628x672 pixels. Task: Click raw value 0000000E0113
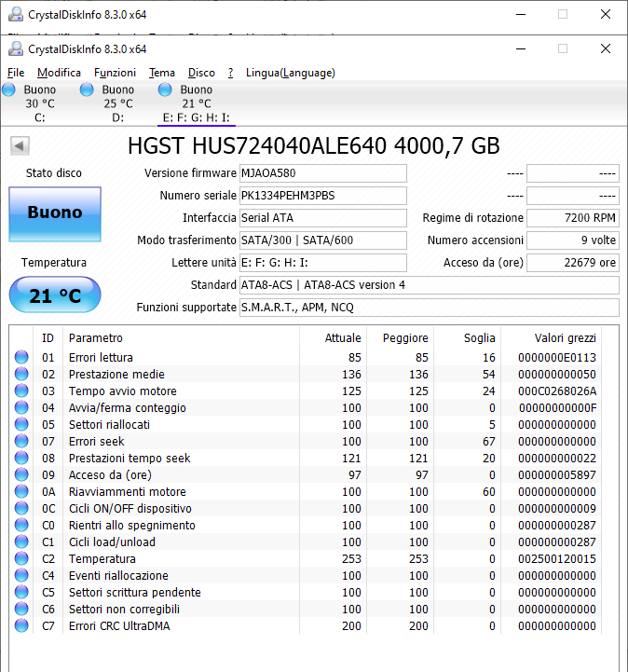557,357
